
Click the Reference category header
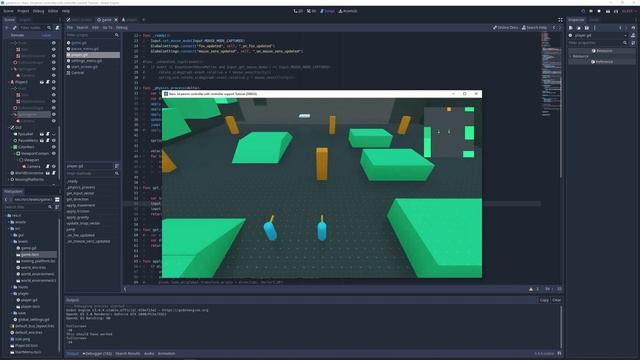(x=602, y=62)
